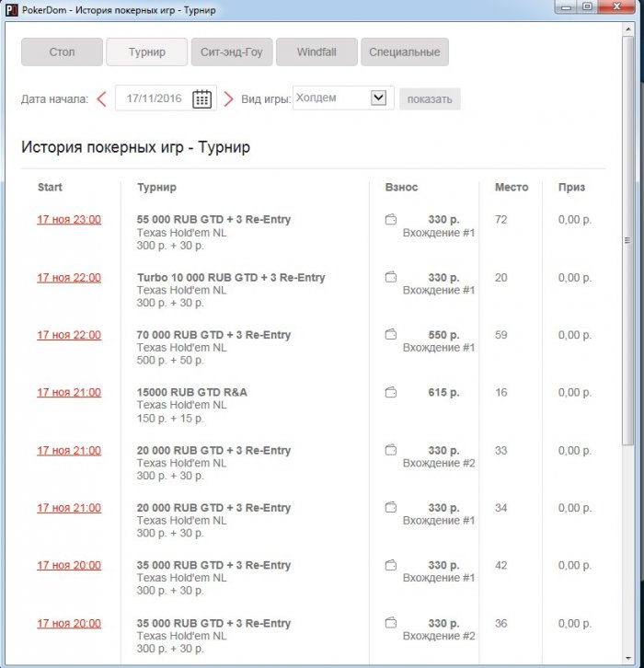Click the Start column header

[50, 187]
